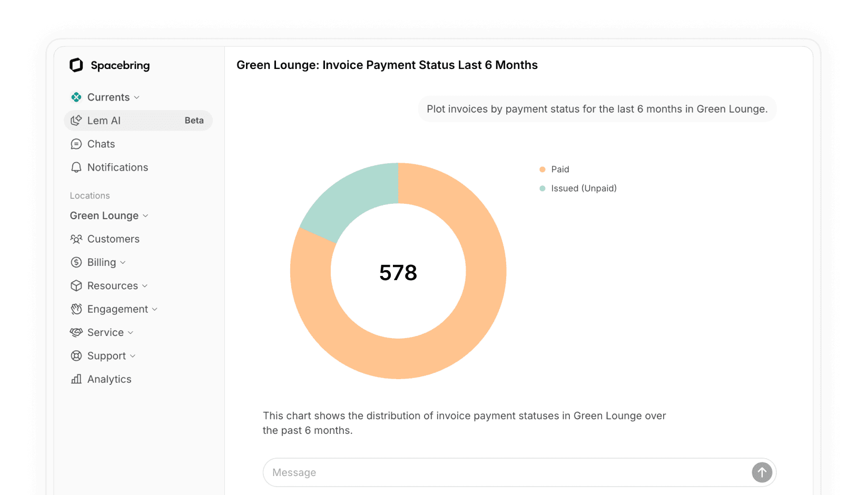Image resolution: width=868 pixels, height=495 pixels.
Task: Open the Service menu item
Action: coord(105,333)
